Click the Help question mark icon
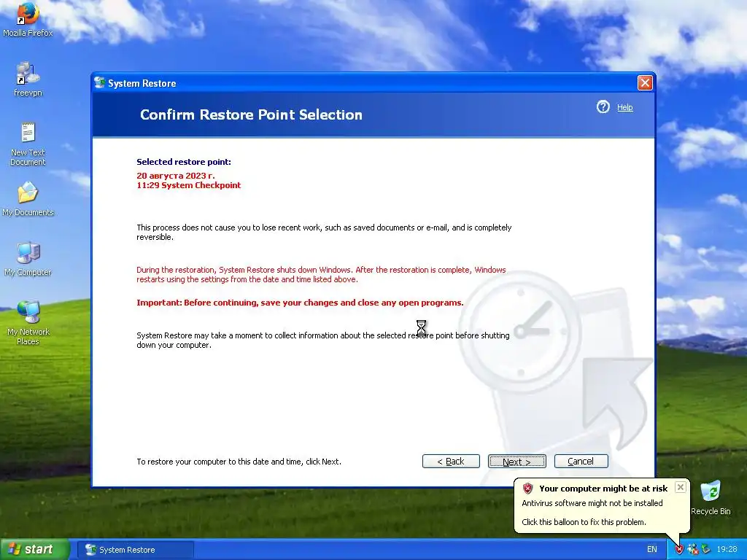Viewport: 747px width, 560px height. (603, 106)
